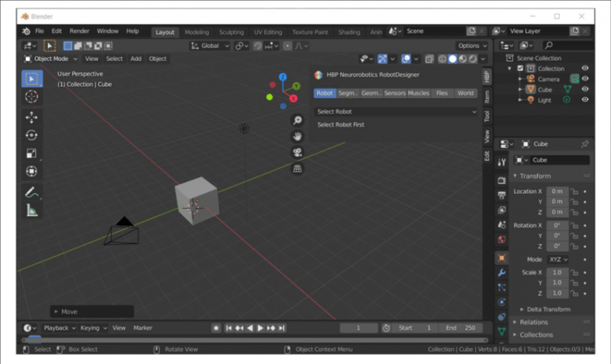This screenshot has height=364, width=611.
Task: Hide the Camera in outliner
Action: (x=585, y=79)
